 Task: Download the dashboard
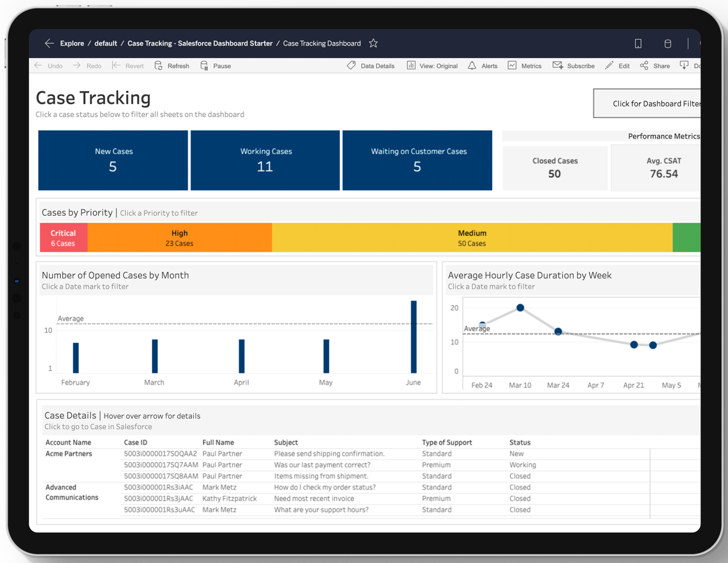coord(685,65)
